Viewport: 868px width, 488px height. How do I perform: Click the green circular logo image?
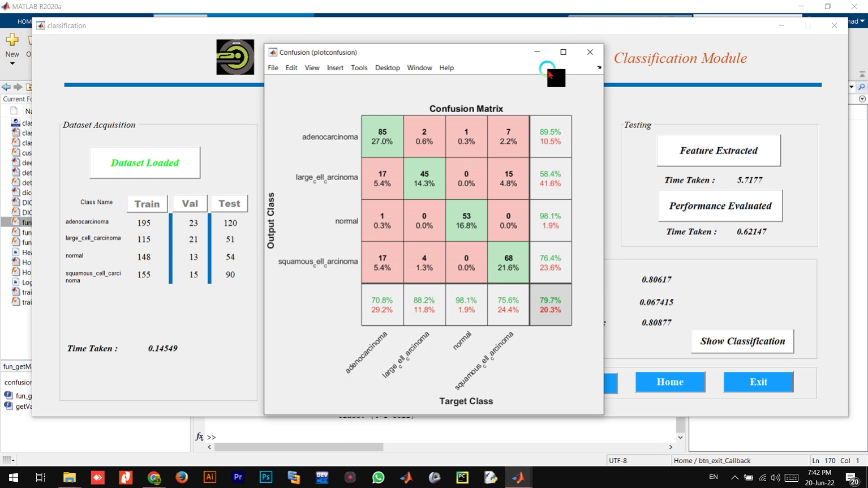pyautogui.click(x=235, y=57)
